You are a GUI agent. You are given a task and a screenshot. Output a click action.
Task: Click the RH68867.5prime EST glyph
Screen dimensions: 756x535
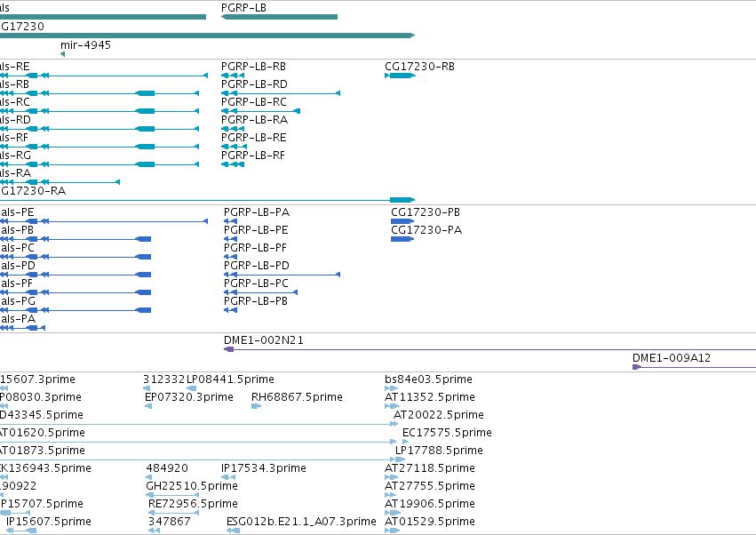point(256,406)
